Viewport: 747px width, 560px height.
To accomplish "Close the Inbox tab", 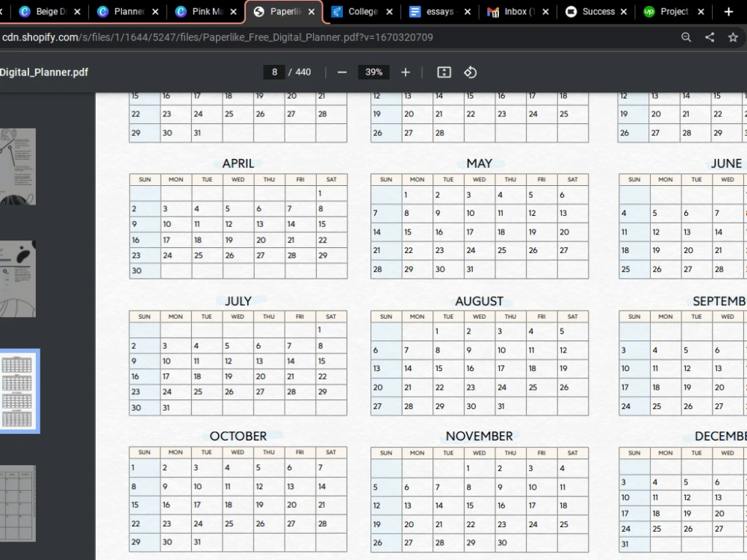I will [545, 12].
